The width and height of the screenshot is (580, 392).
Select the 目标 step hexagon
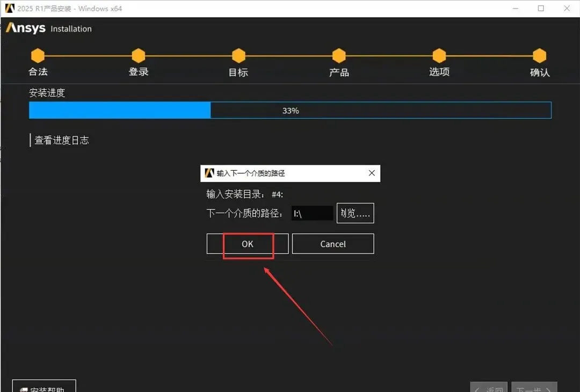coord(238,56)
